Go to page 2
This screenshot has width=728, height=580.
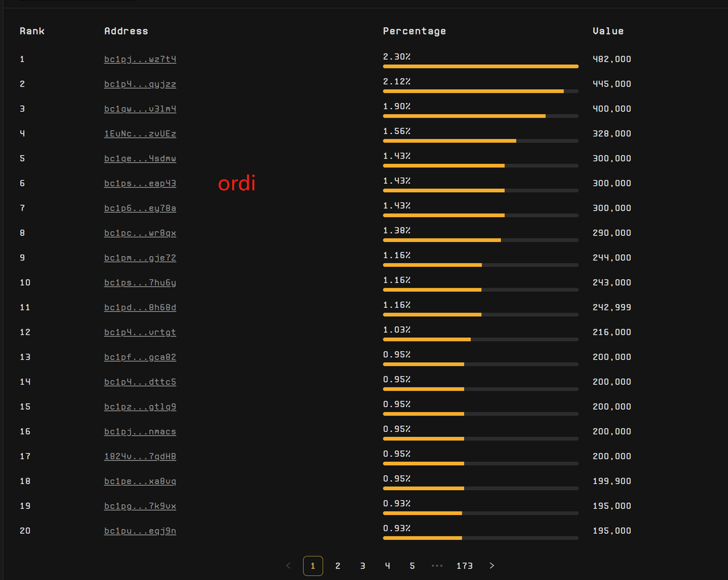click(x=338, y=566)
